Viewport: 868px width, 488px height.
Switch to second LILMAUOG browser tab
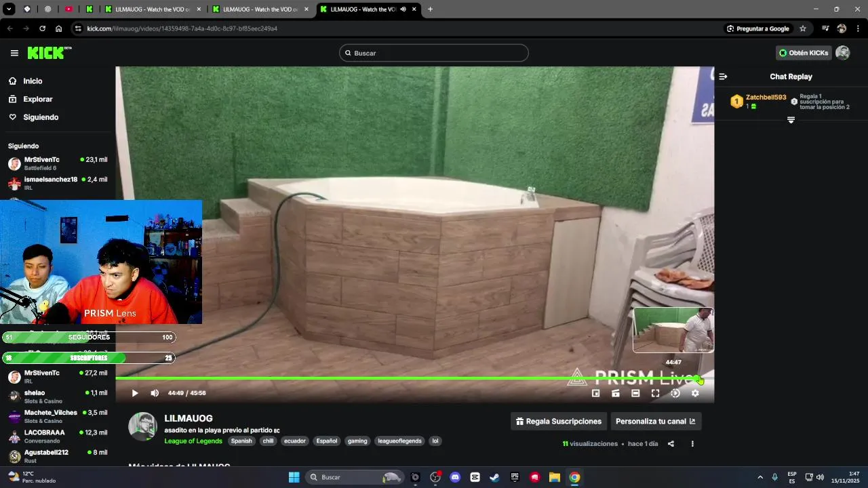(x=260, y=9)
